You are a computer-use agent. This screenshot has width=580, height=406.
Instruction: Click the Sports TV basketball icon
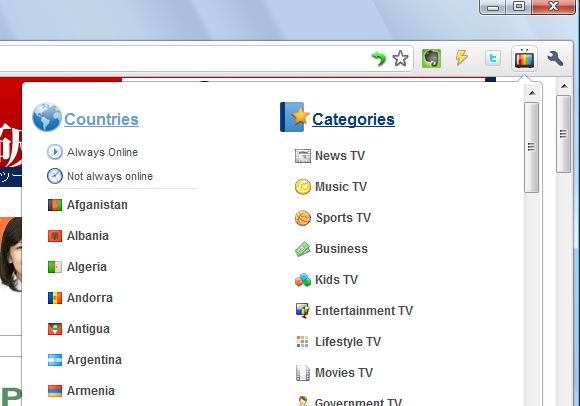coord(303,218)
